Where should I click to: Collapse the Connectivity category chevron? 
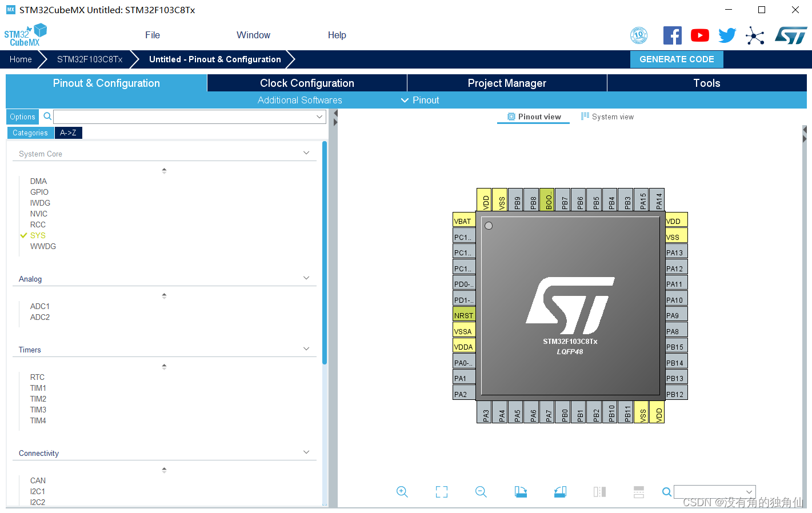(306, 452)
